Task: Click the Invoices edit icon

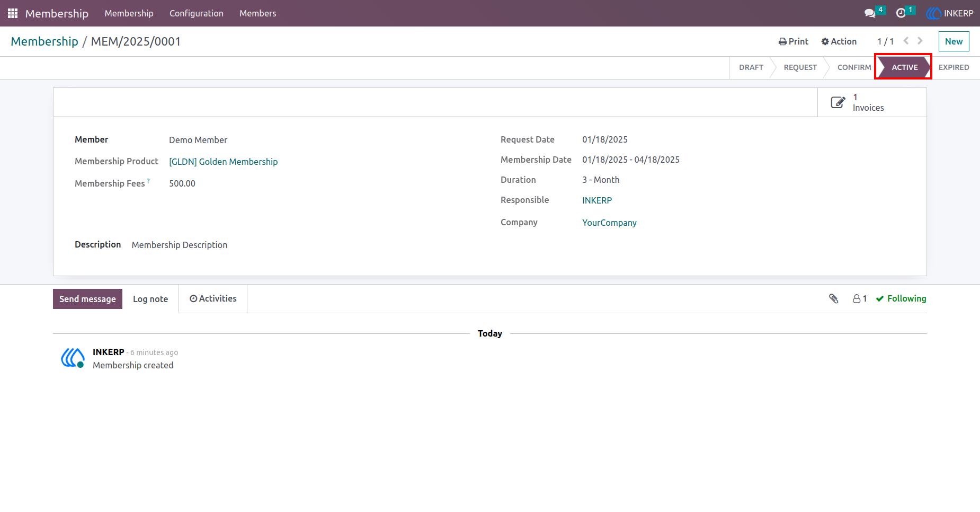Action: coord(838,102)
